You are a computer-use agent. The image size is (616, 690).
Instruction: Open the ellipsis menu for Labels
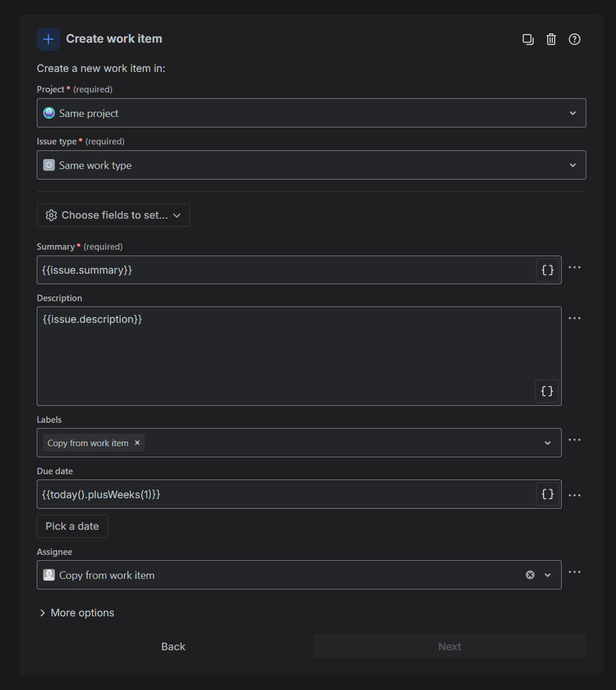pyautogui.click(x=575, y=440)
